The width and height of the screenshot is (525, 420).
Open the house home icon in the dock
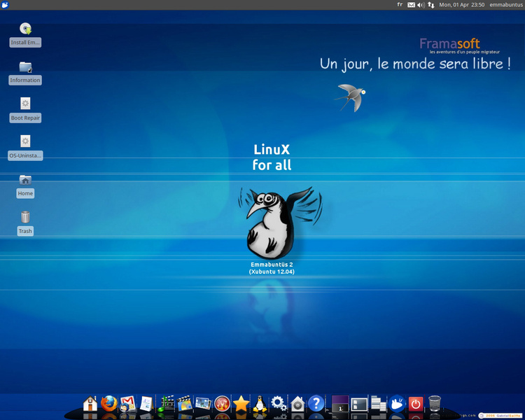(x=90, y=404)
